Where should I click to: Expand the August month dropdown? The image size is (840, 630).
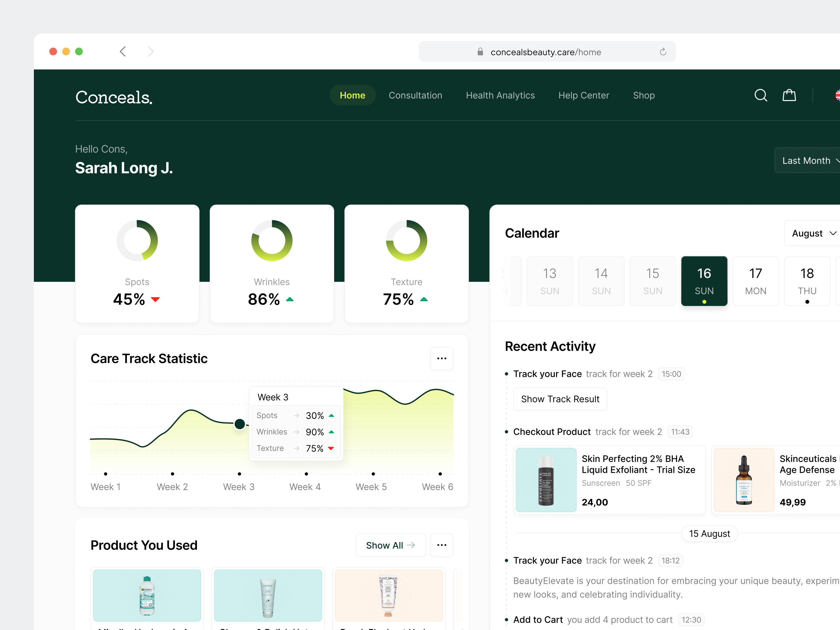coord(813,233)
